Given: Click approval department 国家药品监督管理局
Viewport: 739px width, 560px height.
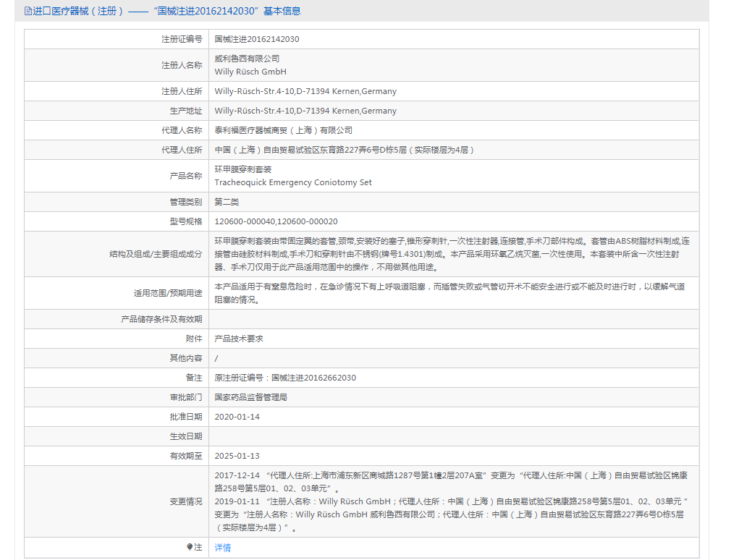Looking at the screenshot, I should pyautogui.click(x=251, y=397).
